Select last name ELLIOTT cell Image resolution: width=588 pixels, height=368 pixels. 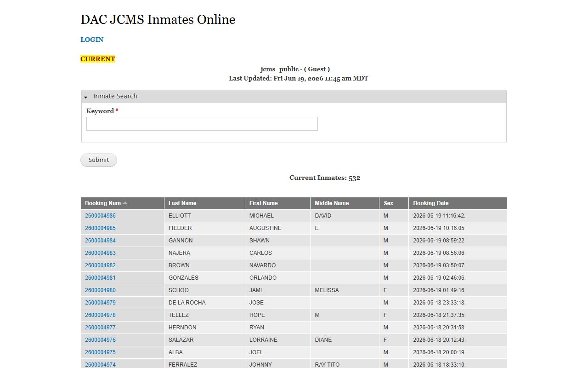pyautogui.click(x=204, y=216)
